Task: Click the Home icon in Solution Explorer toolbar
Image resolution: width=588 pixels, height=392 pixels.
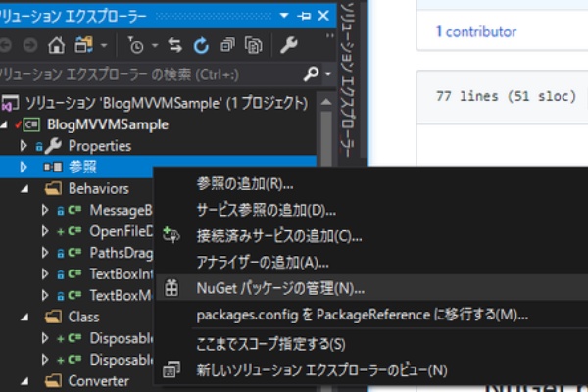Action: (56, 46)
